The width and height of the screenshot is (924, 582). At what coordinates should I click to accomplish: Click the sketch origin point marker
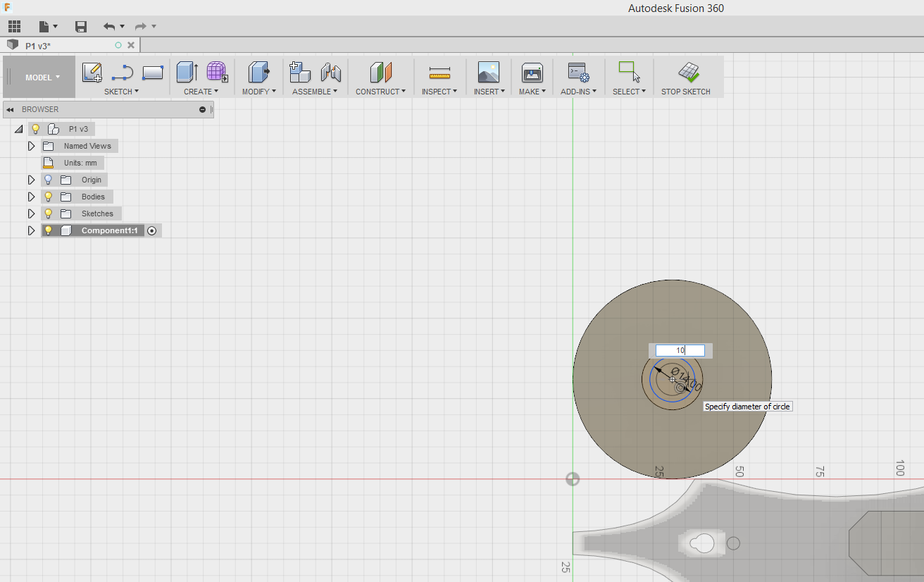[573, 479]
